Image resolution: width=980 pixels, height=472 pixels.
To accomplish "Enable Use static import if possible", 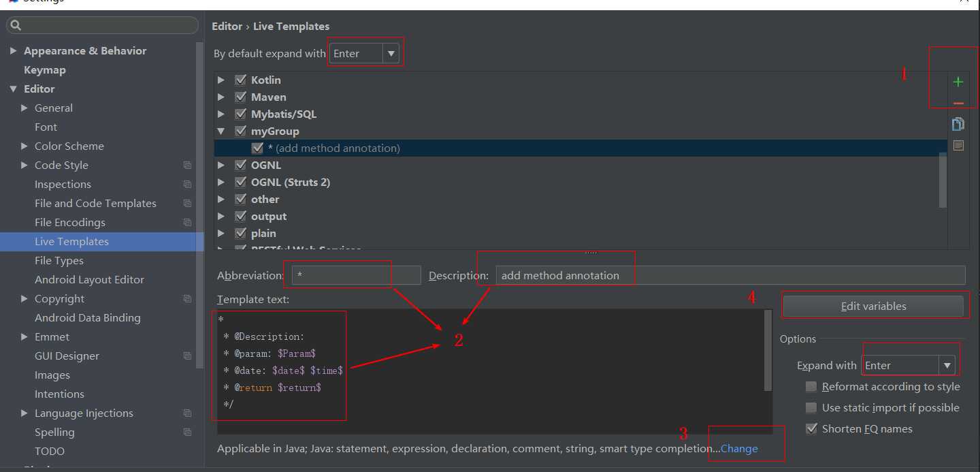I will (x=811, y=408).
